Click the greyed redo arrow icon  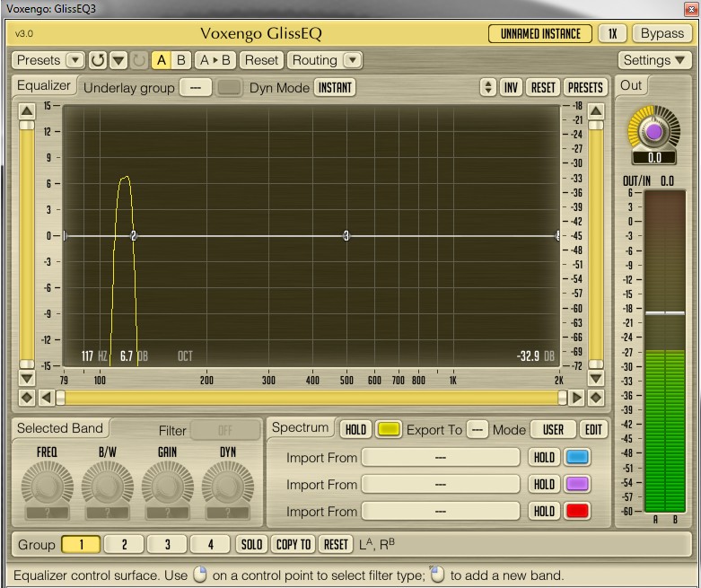click(x=139, y=60)
